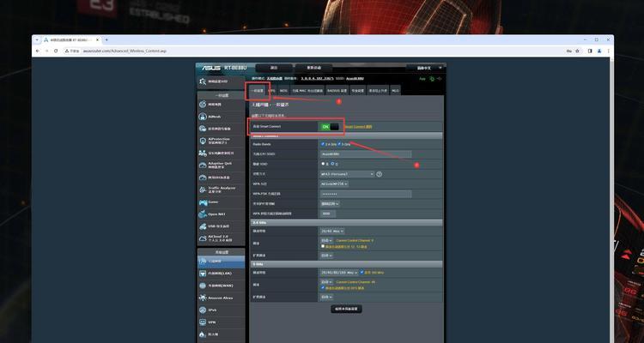
Task: Open the browser profile icon
Action: pos(599,51)
